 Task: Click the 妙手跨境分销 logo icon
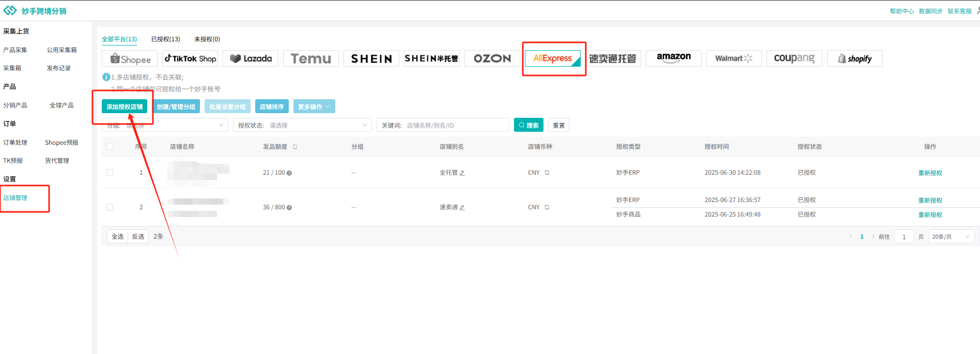tap(10, 11)
